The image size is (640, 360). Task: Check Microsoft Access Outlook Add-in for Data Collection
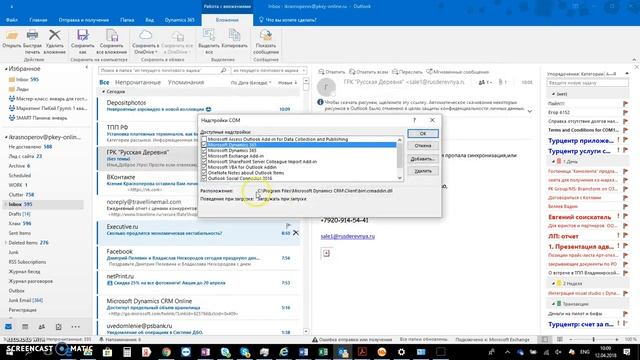pyautogui.click(x=204, y=139)
